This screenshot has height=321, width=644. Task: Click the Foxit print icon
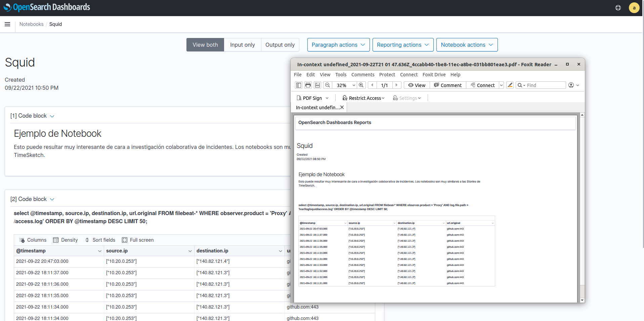tap(308, 85)
